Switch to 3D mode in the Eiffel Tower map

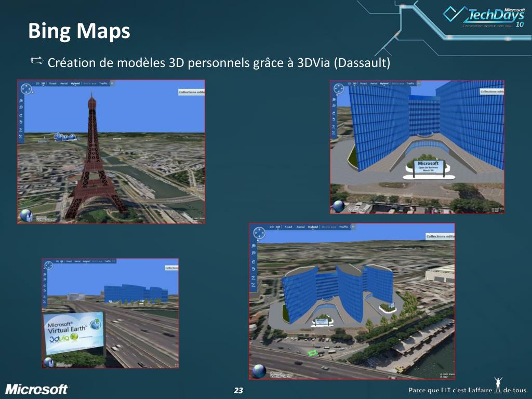(43, 84)
